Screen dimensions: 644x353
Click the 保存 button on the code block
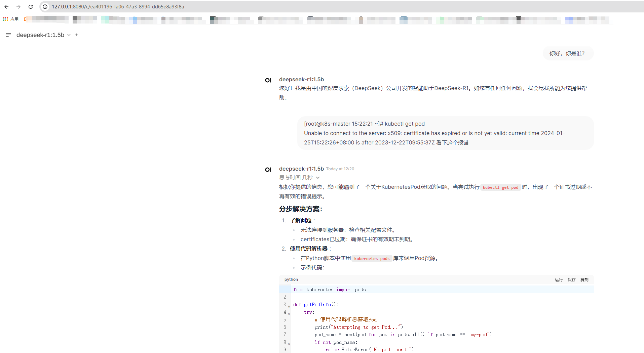tap(571, 279)
